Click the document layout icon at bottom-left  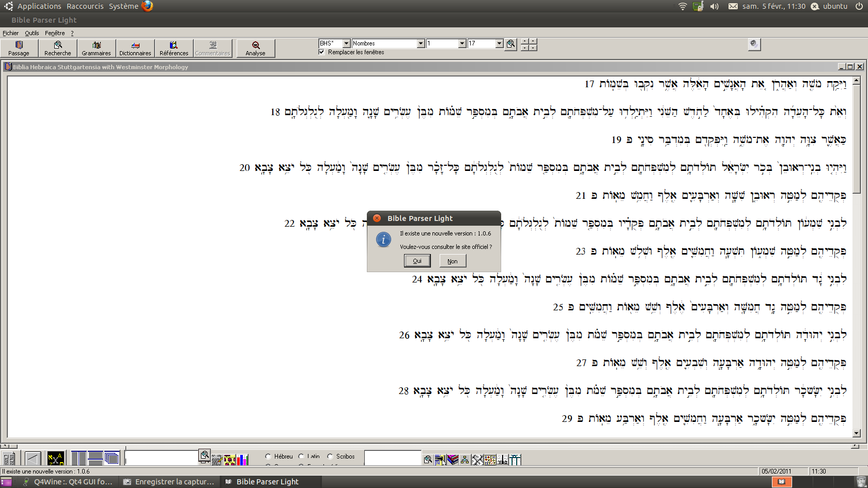point(9,459)
